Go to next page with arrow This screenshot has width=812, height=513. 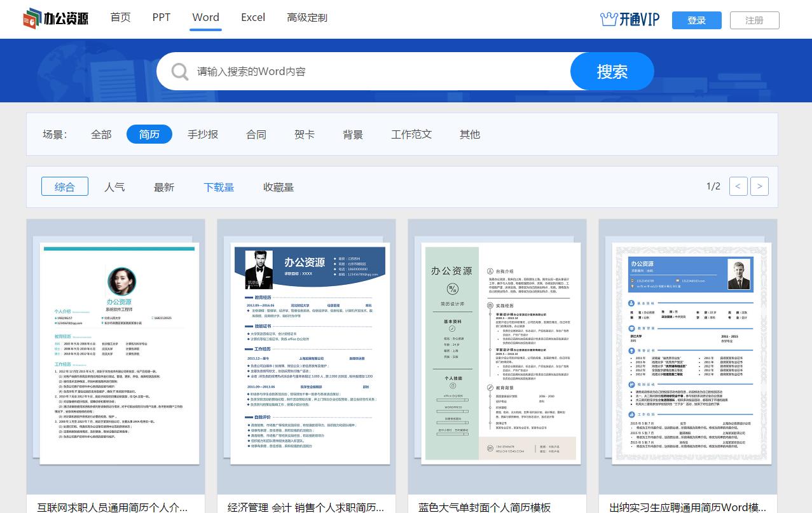pyautogui.click(x=760, y=186)
